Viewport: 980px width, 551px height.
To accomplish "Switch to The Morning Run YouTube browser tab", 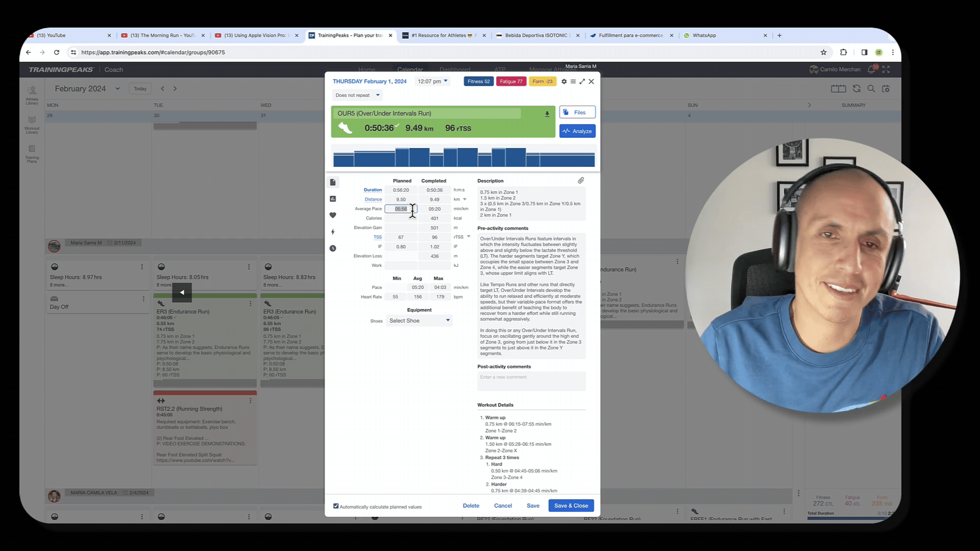I will click(163, 36).
